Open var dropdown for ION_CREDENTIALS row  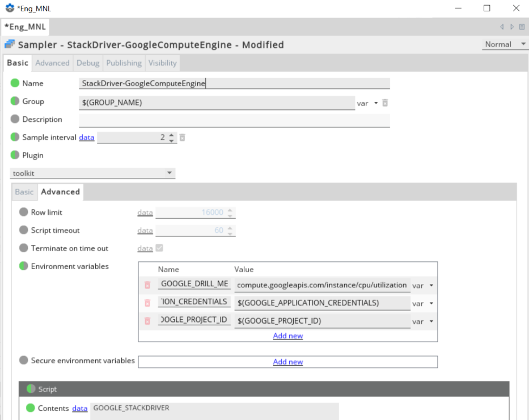pos(431,303)
